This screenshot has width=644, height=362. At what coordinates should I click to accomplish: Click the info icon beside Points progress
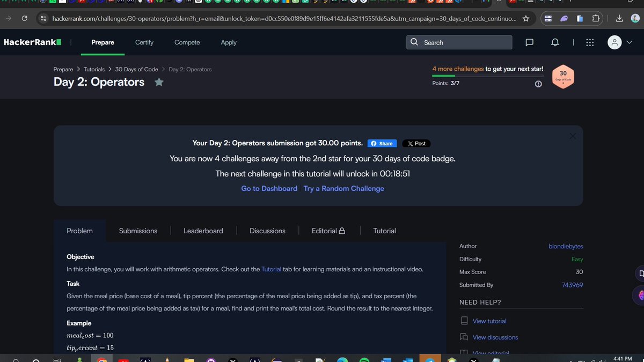tap(538, 84)
